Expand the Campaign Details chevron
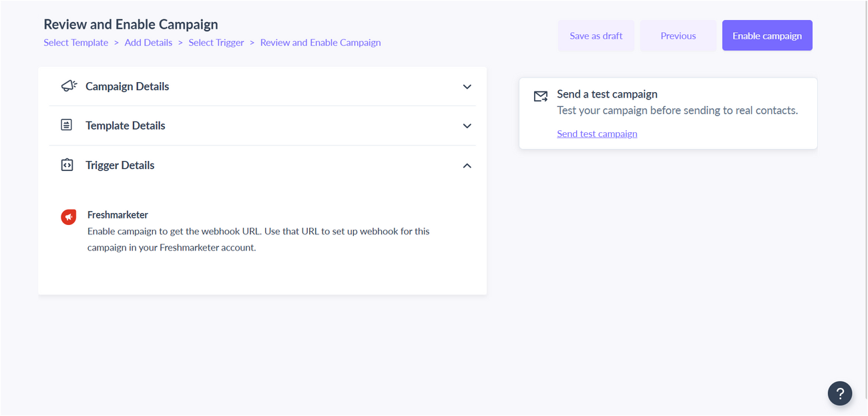 point(467,87)
